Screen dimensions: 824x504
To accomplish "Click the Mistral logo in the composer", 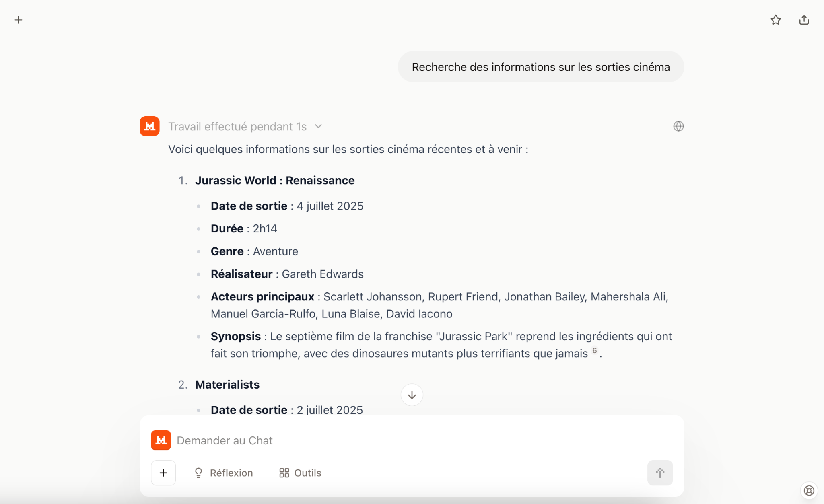I will (x=161, y=440).
